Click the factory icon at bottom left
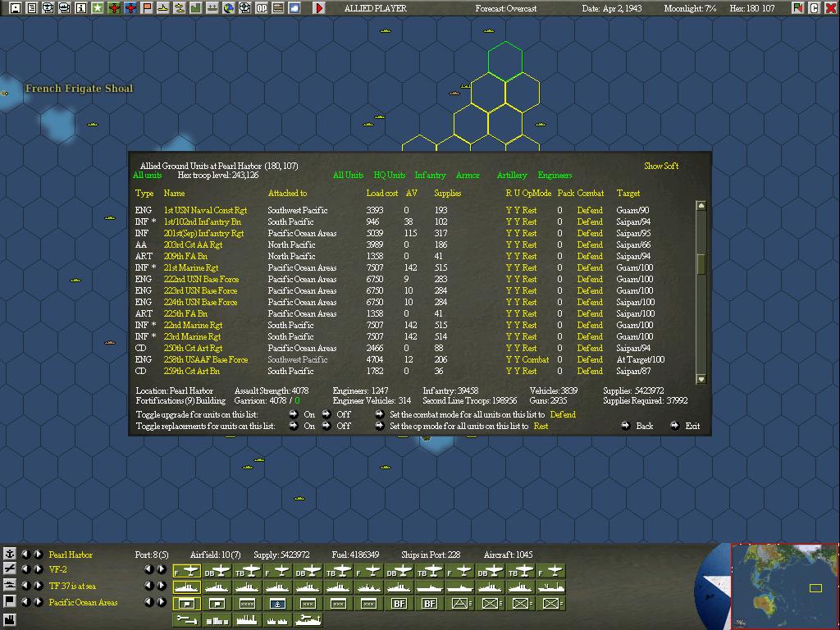Screen dimensions: 840x630 pyautogui.click(x=10, y=620)
